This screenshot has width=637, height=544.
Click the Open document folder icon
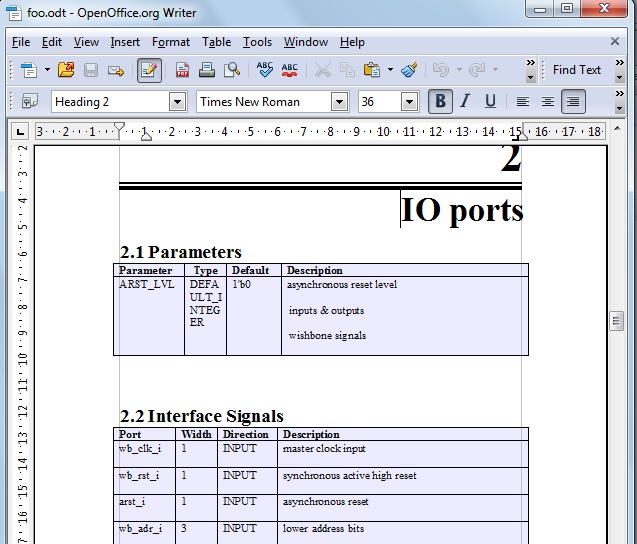pos(66,70)
